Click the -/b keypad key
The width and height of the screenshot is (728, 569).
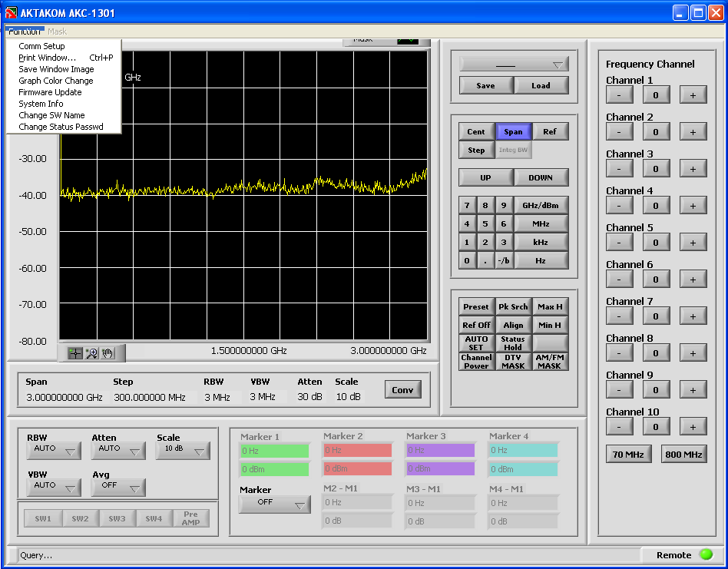[x=504, y=261]
